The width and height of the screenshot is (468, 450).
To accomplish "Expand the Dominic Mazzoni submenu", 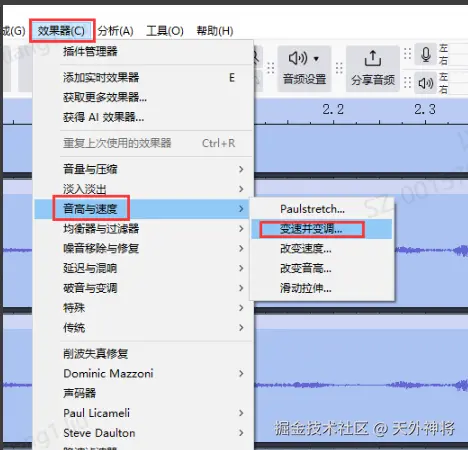I will (x=144, y=373).
